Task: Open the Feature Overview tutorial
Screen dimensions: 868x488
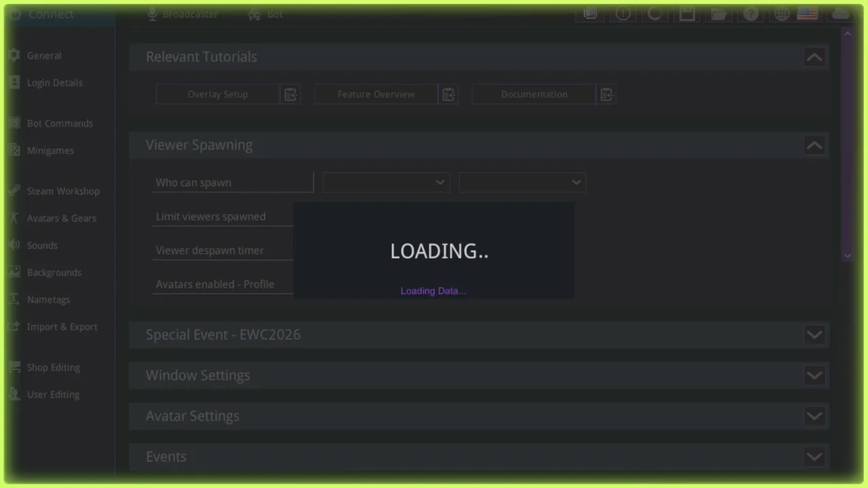Action: [x=376, y=94]
